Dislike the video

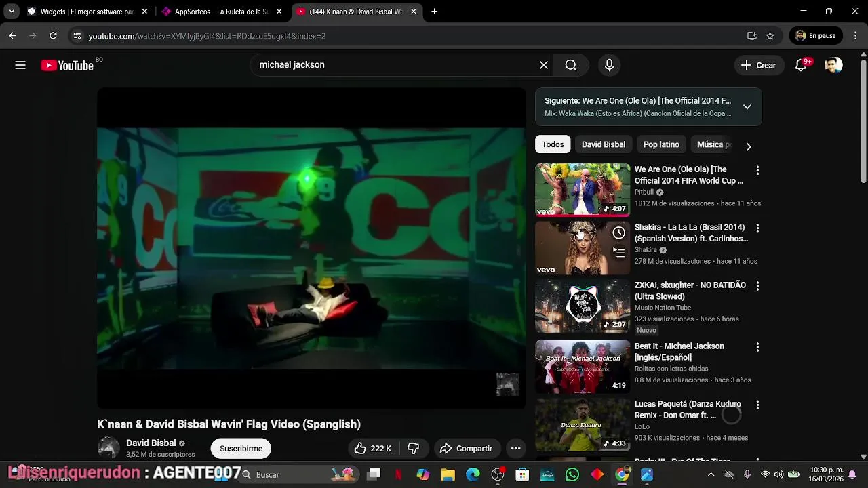click(x=414, y=449)
